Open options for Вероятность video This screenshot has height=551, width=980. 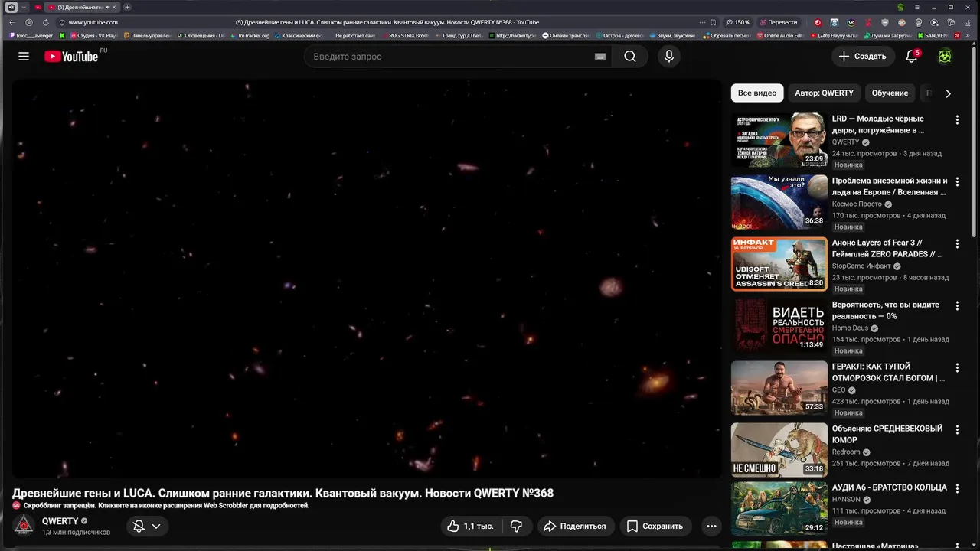pos(956,305)
